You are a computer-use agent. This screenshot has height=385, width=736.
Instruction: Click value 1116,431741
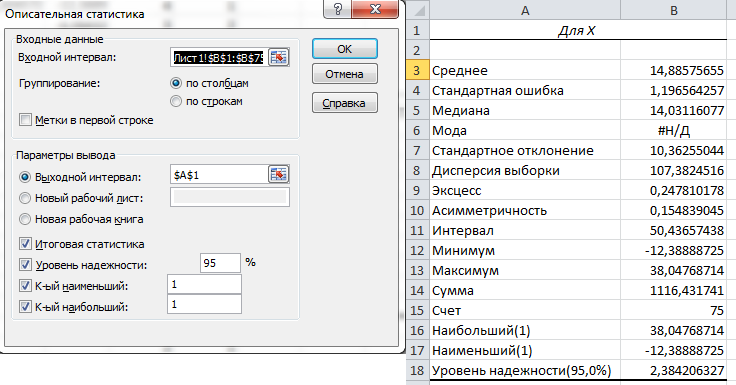(x=674, y=291)
